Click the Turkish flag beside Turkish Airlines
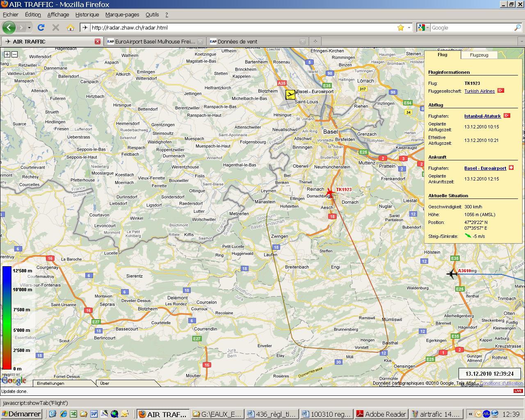The image size is (525, 420). pyautogui.click(x=501, y=91)
